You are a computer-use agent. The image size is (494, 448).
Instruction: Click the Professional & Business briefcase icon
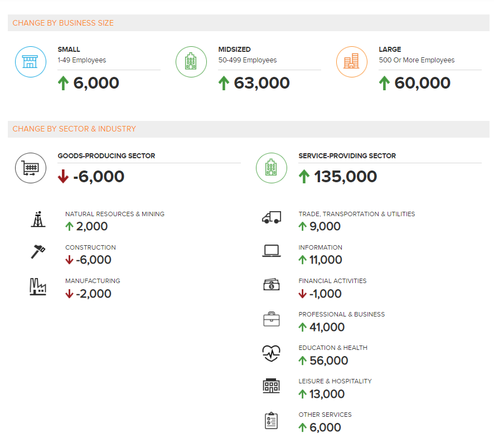(271, 319)
